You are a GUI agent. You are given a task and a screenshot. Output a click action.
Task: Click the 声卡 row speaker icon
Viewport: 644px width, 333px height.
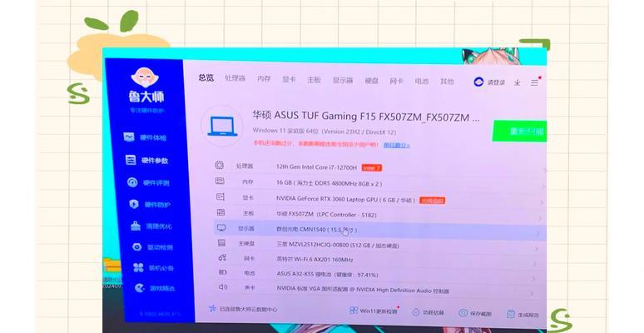[x=223, y=286]
